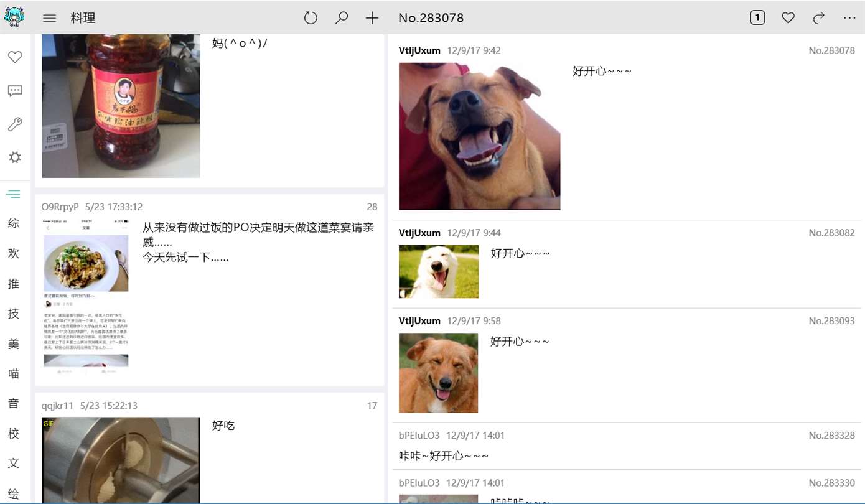Select the 绘 board
The height and width of the screenshot is (504, 865).
coord(14,495)
